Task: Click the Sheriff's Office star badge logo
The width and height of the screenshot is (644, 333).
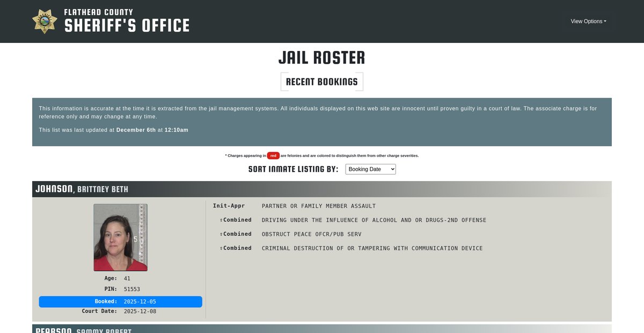Action: tap(45, 21)
